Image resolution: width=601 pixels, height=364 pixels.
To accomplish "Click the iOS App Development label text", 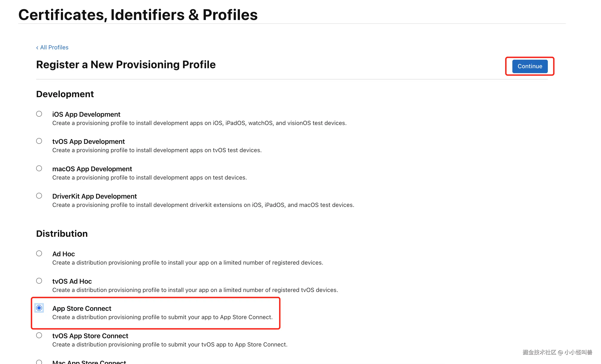I will (86, 114).
